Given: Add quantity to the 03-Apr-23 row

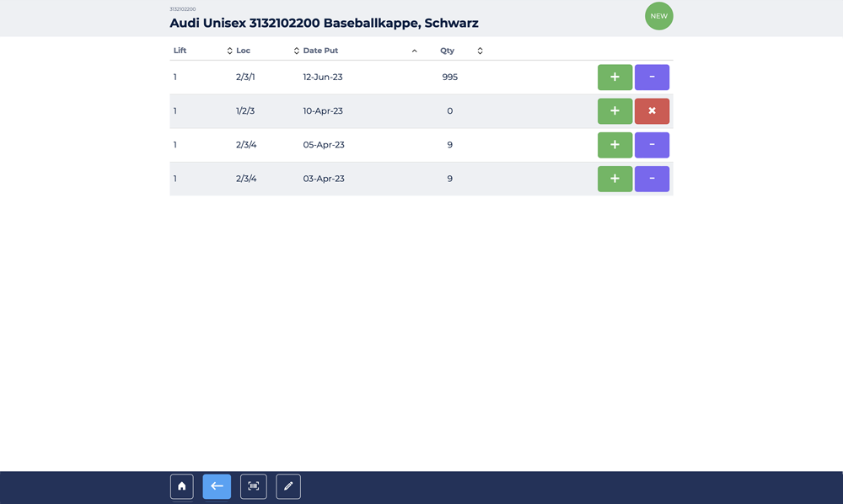Looking at the screenshot, I should (x=615, y=179).
